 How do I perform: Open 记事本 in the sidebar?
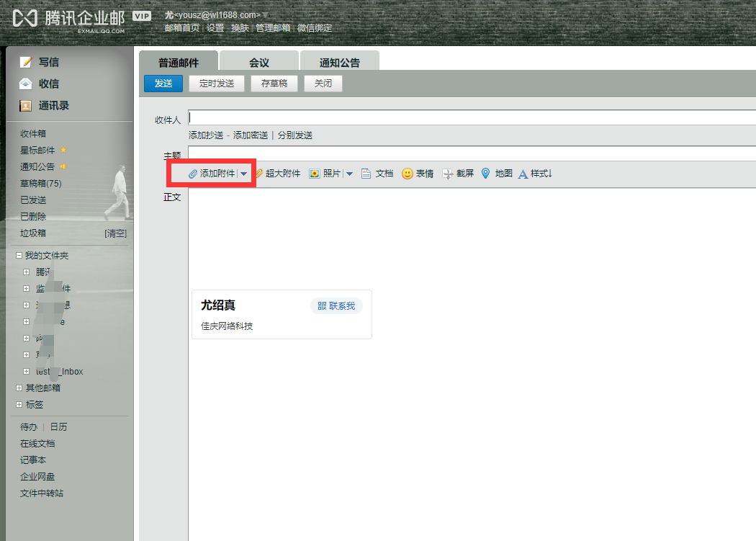(33, 460)
